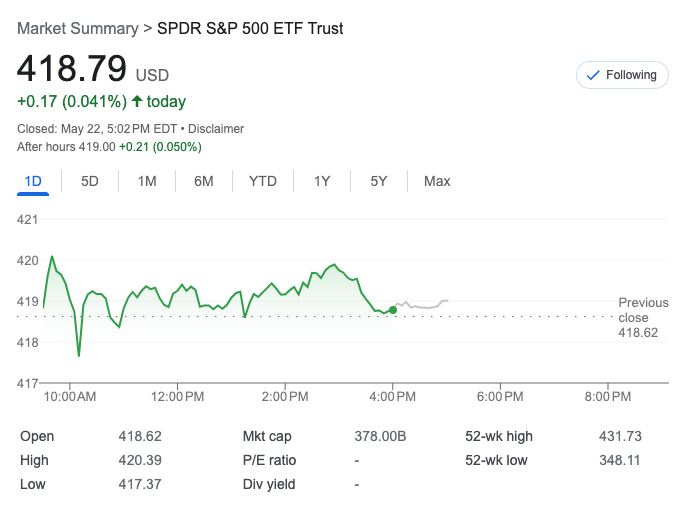View the 1Y chart range
Screen dimensions: 684x505
tap(322, 181)
